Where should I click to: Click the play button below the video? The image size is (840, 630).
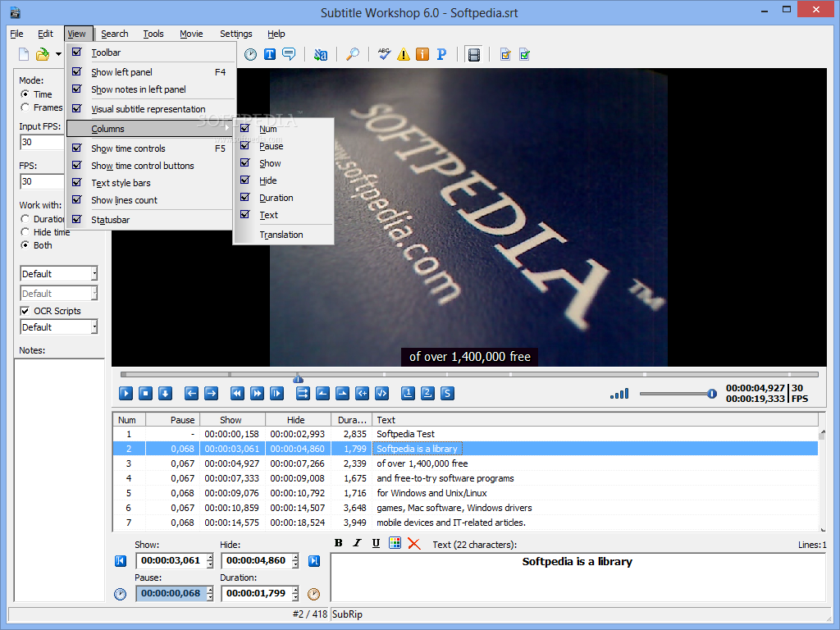pos(126,394)
